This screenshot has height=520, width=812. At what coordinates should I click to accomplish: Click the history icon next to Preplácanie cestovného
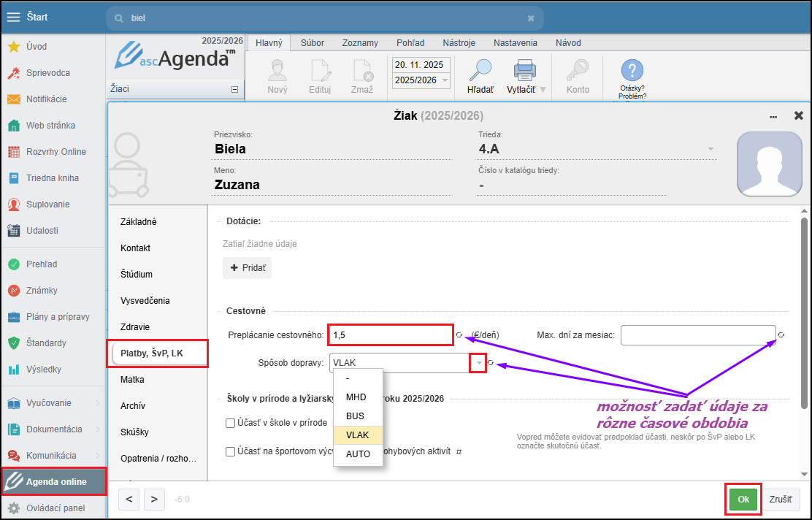coord(459,335)
